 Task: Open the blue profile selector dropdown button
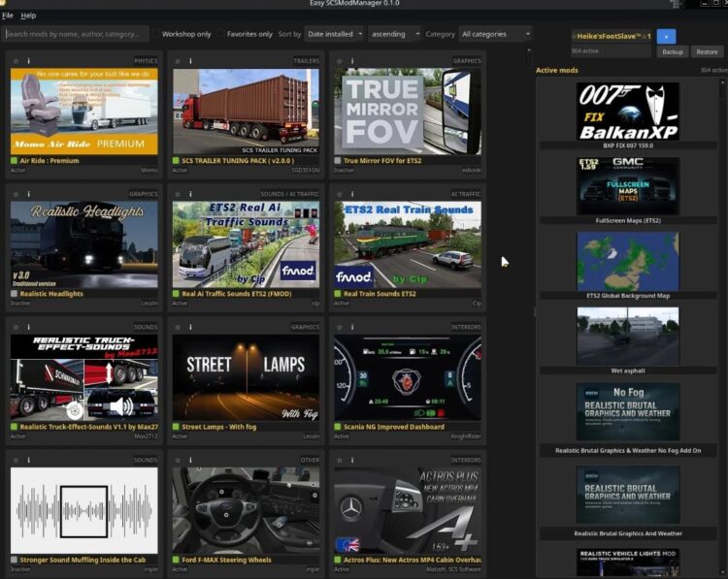pyautogui.click(x=666, y=36)
